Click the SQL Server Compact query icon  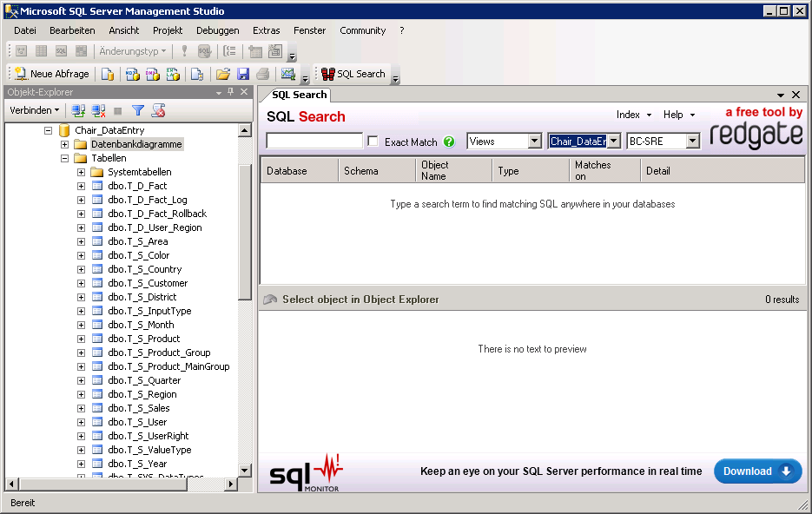tap(197, 74)
